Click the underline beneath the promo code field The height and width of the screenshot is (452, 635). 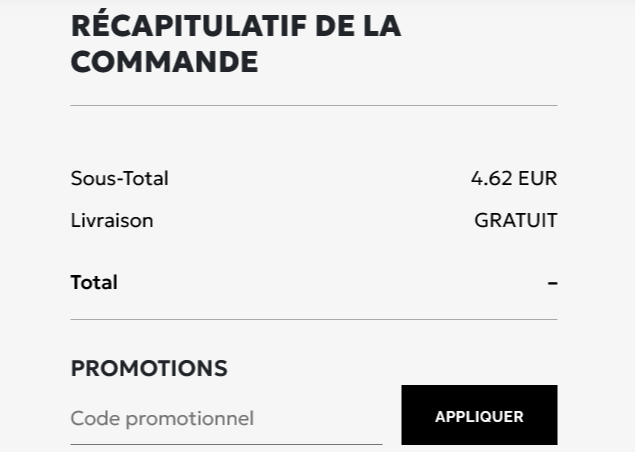pos(225,443)
